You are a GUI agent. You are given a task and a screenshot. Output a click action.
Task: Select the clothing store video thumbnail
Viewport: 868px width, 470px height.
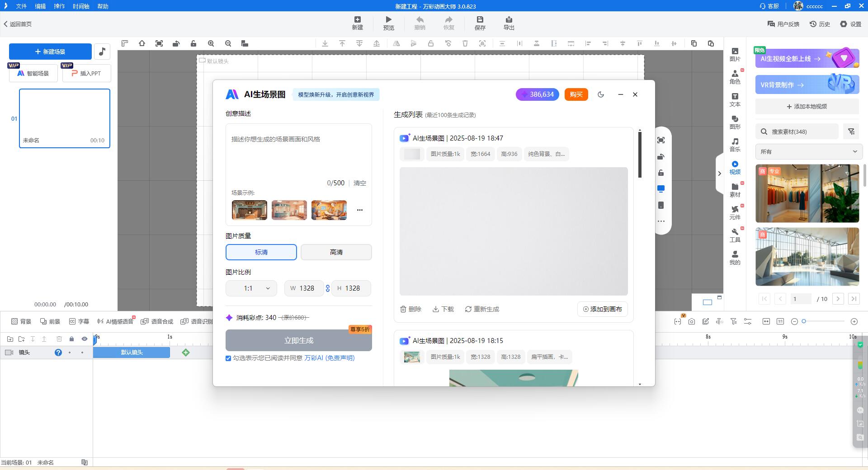click(x=807, y=193)
